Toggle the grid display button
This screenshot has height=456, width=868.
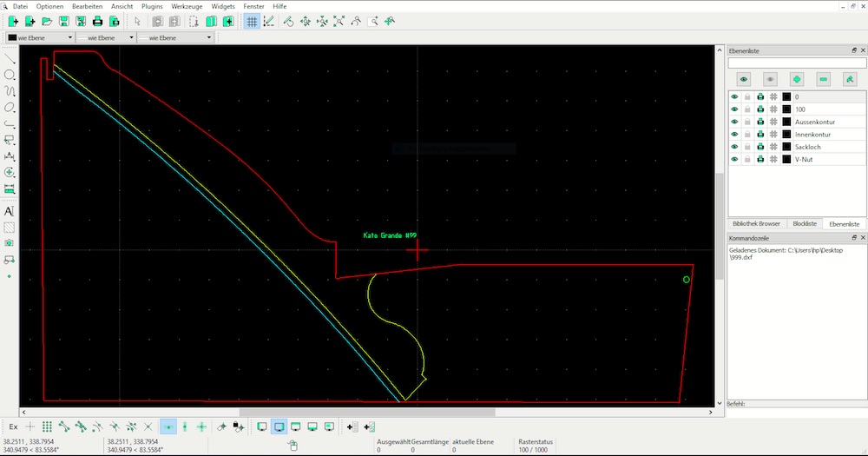pos(252,21)
